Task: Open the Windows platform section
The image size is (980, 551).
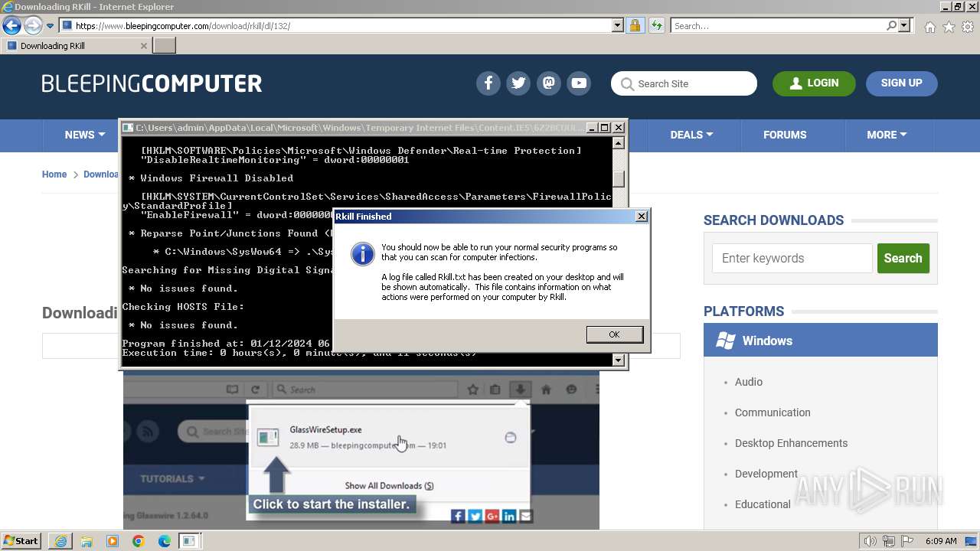Action: 821,341
